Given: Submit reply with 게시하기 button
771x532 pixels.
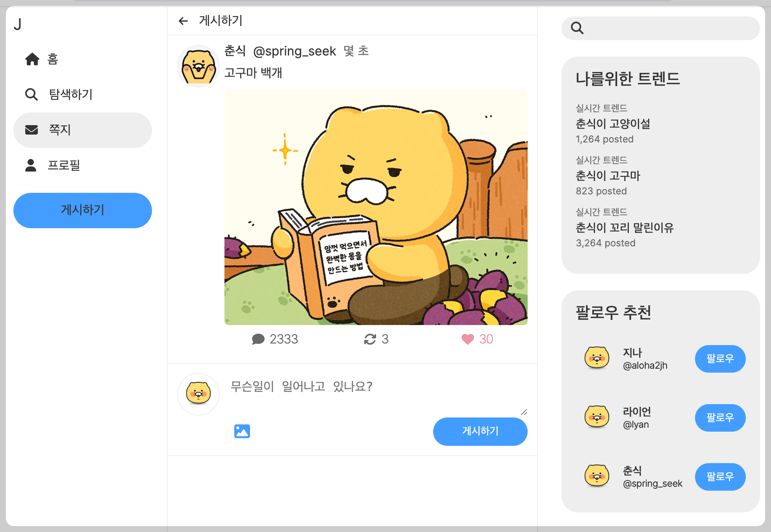Looking at the screenshot, I should click(480, 431).
